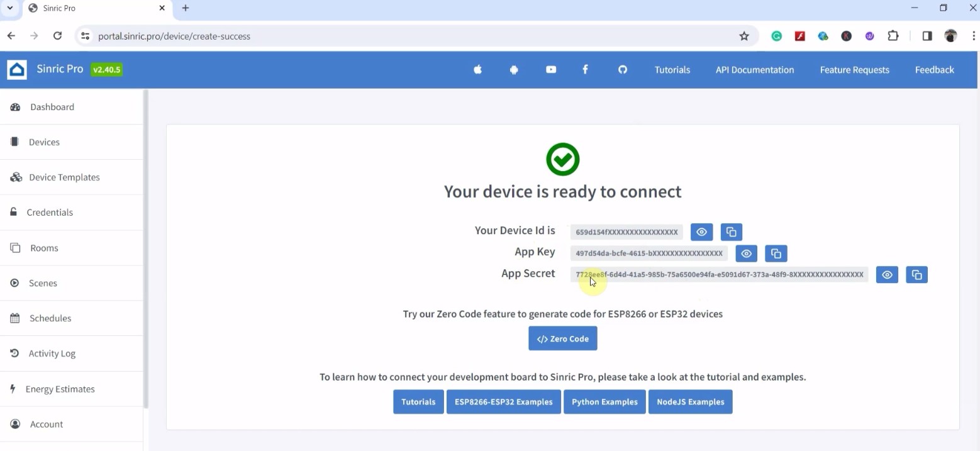The image size is (980, 451).
Task: Open the Apple app icon link
Action: point(477,70)
